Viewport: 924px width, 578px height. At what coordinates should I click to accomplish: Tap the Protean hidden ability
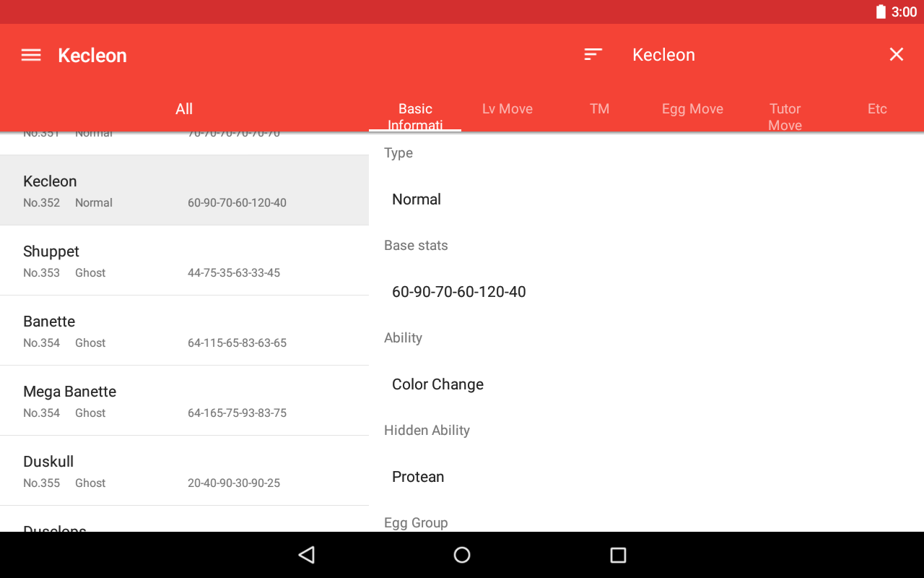click(418, 477)
